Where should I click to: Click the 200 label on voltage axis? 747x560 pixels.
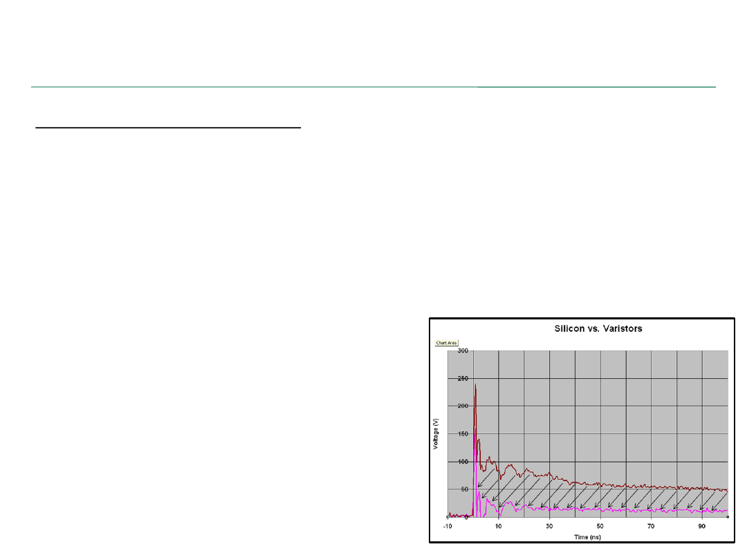[445, 407]
